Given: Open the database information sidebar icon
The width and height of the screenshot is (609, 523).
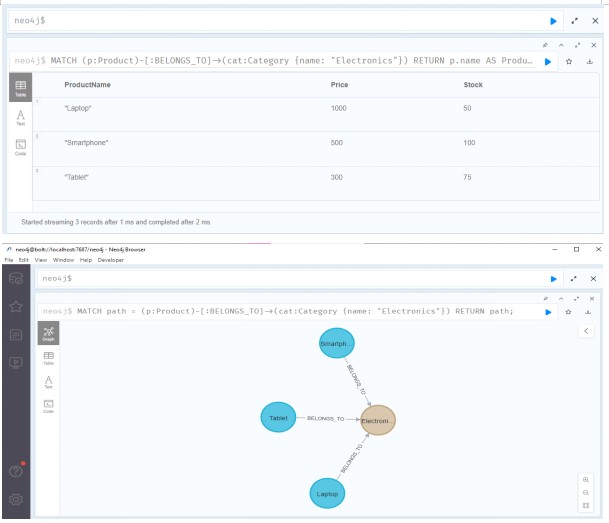Looking at the screenshot, I should 15,277.
